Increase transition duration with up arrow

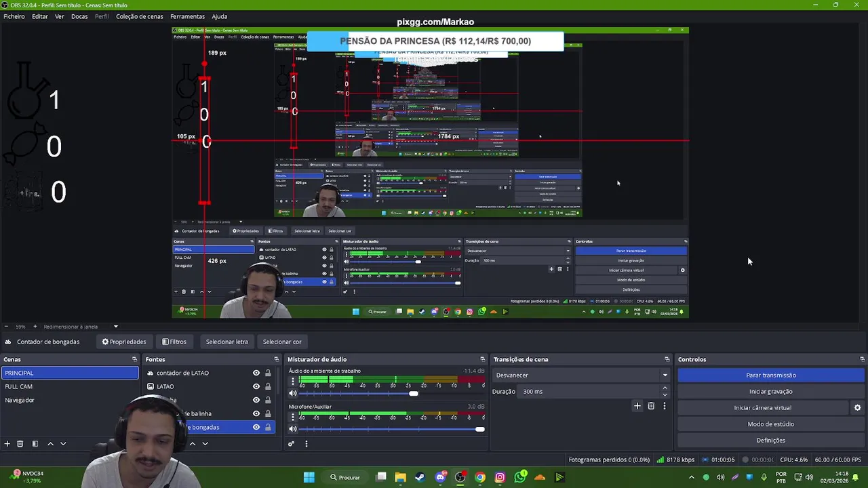pyautogui.click(x=665, y=388)
